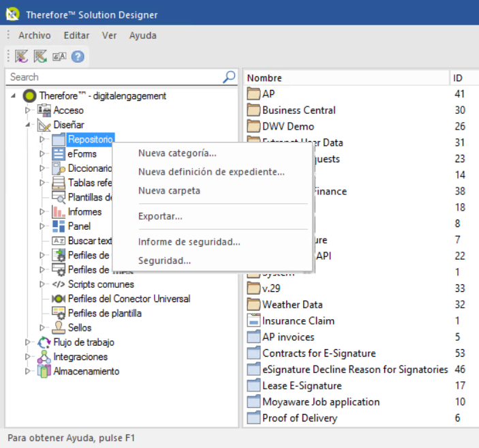Screen dimensions: 479x448
Task: Click the search magnifier icon
Action: click(x=229, y=77)
